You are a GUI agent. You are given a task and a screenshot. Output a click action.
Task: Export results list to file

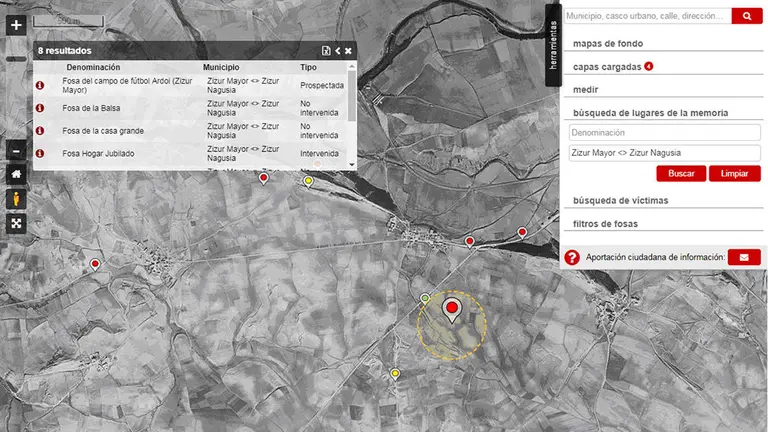coord(326,50)
